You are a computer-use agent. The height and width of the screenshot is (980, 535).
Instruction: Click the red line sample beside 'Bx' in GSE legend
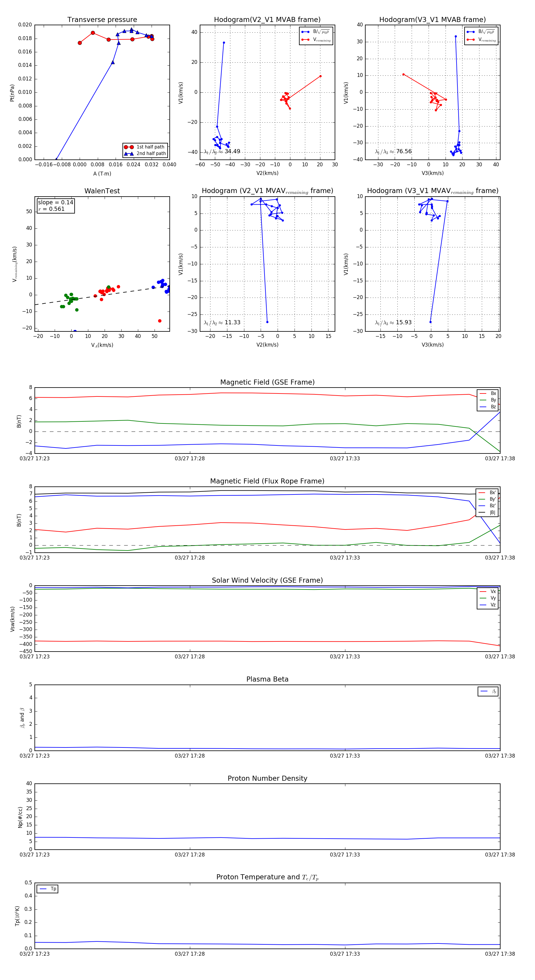[x=483, y=394]
